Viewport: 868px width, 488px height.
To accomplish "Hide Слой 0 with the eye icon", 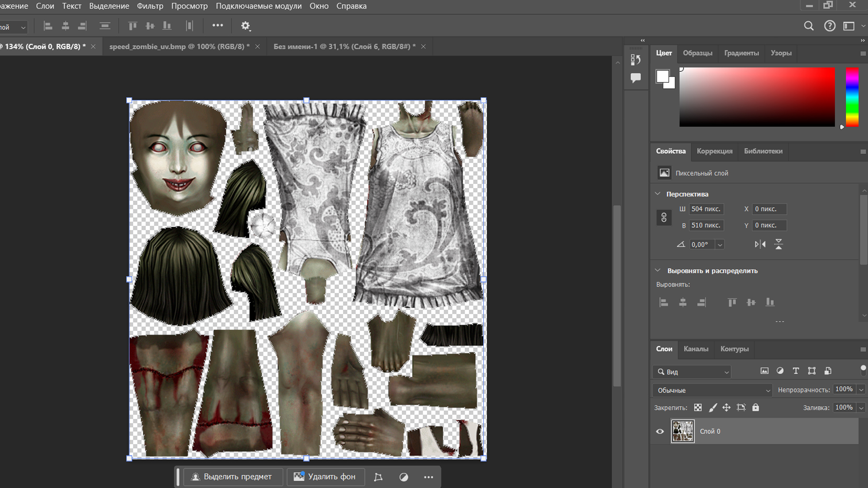I will (660, 432).
